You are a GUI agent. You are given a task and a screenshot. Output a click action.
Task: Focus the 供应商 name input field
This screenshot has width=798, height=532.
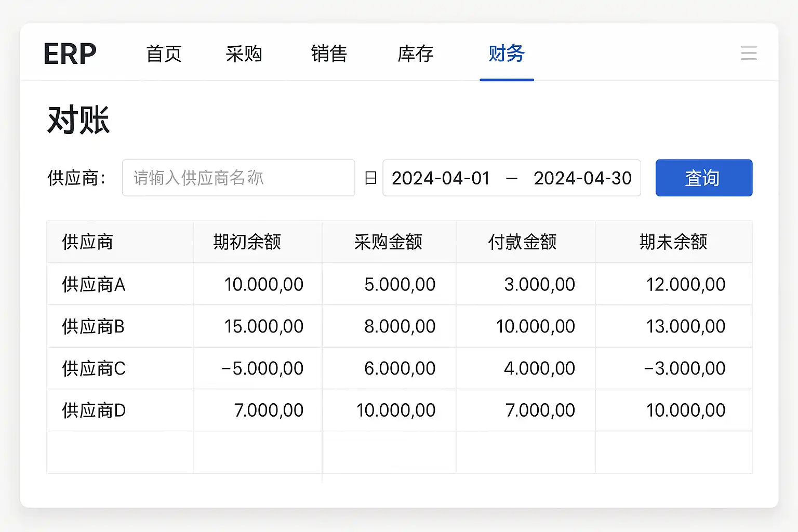point(238,178)
